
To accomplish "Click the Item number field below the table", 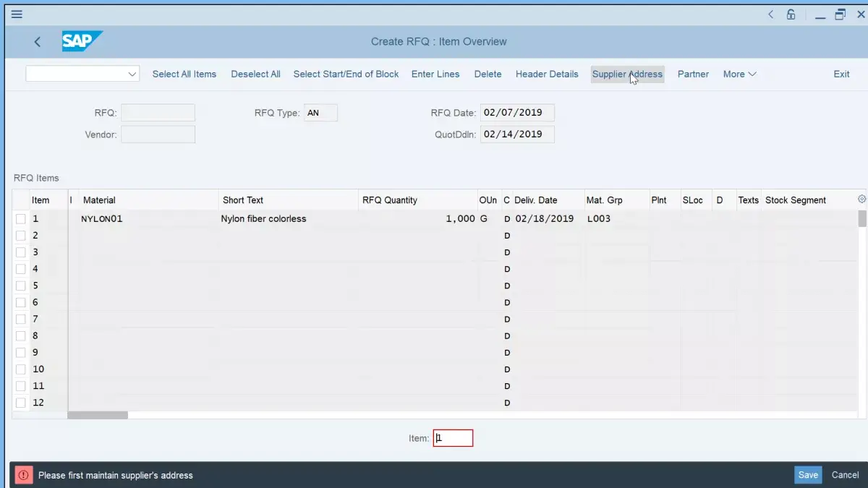I will pos(453,438).
